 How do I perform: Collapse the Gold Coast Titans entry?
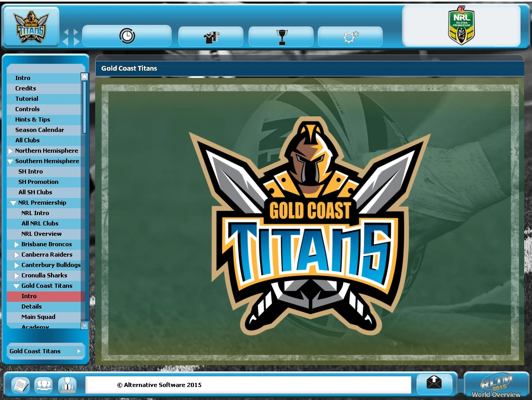(16, 286)
